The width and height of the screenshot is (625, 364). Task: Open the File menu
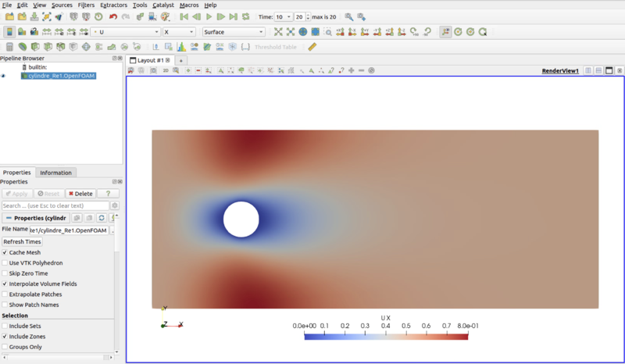[7, 5]
